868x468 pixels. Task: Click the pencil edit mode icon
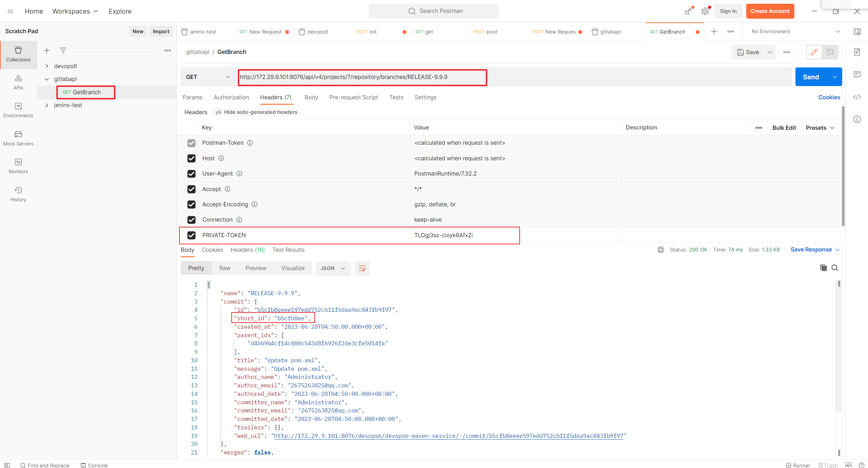(x=814, y=52)
